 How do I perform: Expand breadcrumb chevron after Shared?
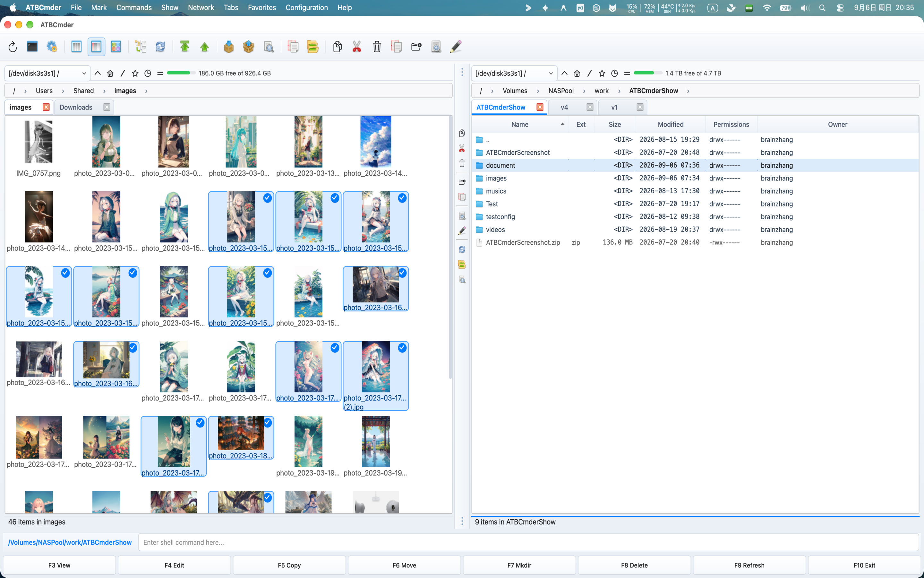coord(104,91)
